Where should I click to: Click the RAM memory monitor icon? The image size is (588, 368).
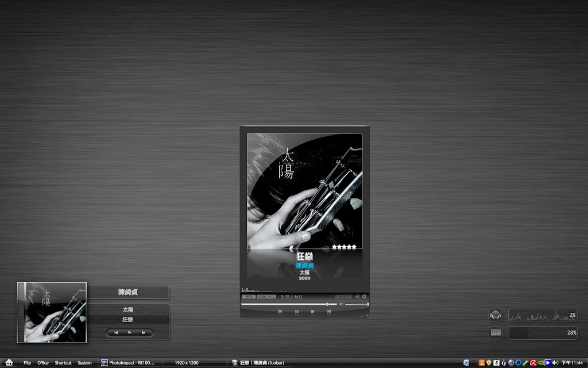(x=496, y=332)
